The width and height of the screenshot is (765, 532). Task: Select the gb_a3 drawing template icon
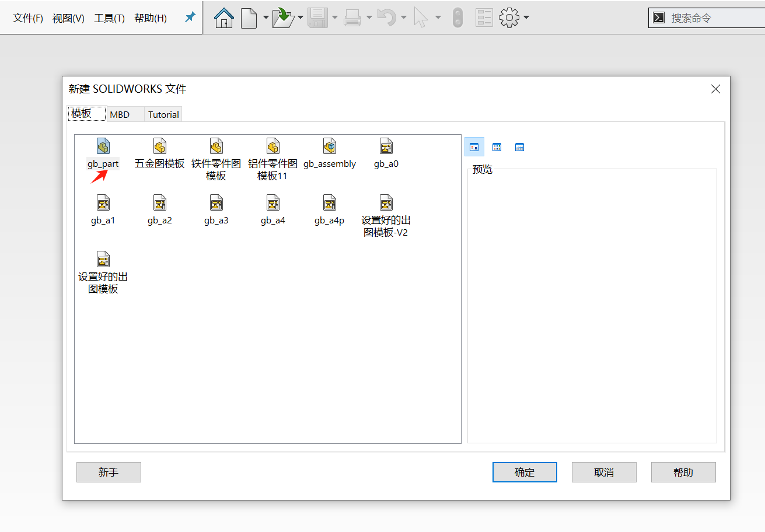[x=216, y=202]
